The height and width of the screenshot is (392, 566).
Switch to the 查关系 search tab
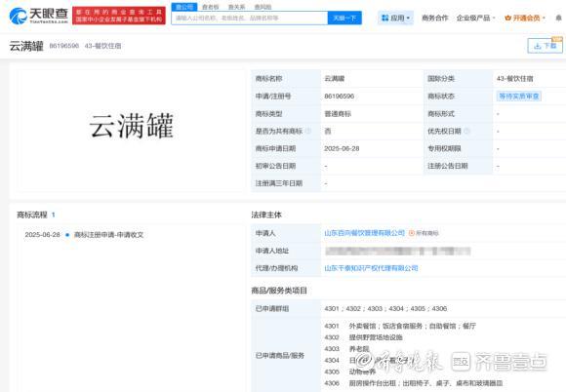[x=237, y=7]
